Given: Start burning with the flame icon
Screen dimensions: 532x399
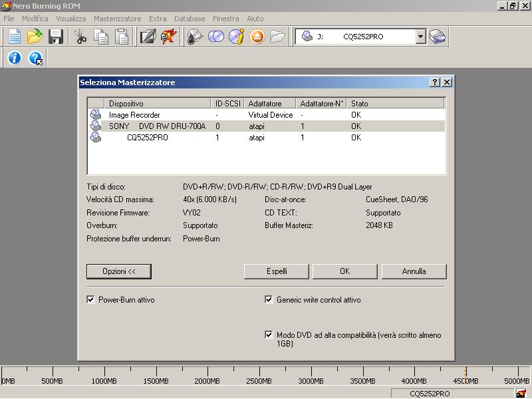Looking at the screenshot, I should coord(169,37).
